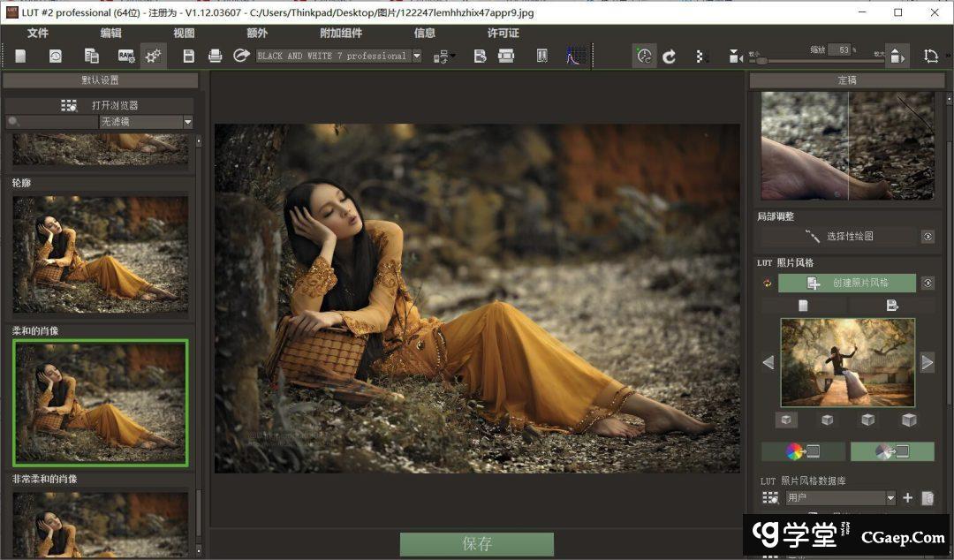Viewport: 954px width, 560px height.
Task: Open the 用户 style database dropdown
Action: pos(890,498)
